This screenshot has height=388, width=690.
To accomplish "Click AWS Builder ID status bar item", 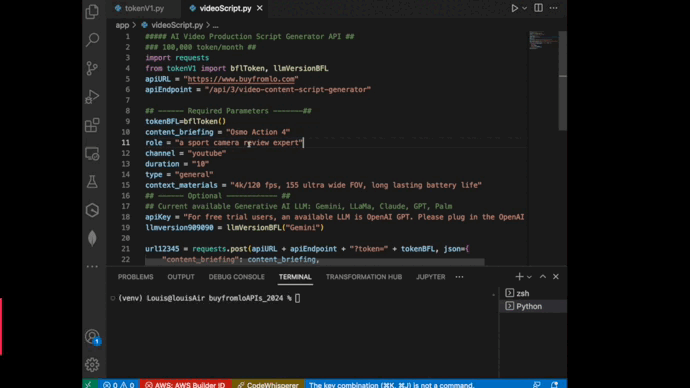I will [x=185, y=384].
